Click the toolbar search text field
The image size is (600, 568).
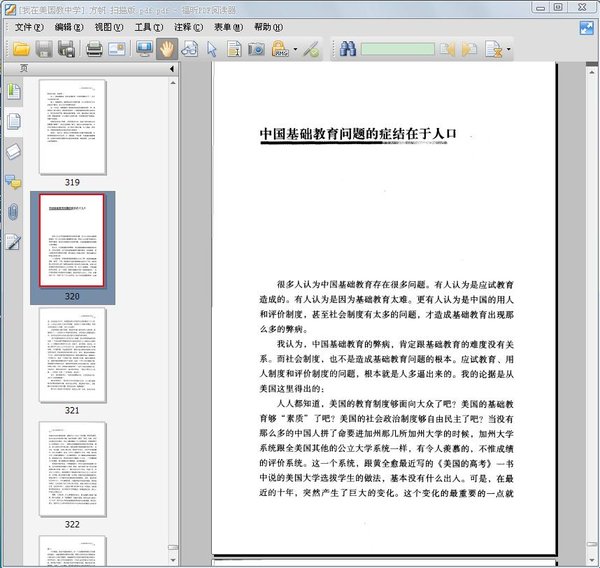[x=397, y=48]
